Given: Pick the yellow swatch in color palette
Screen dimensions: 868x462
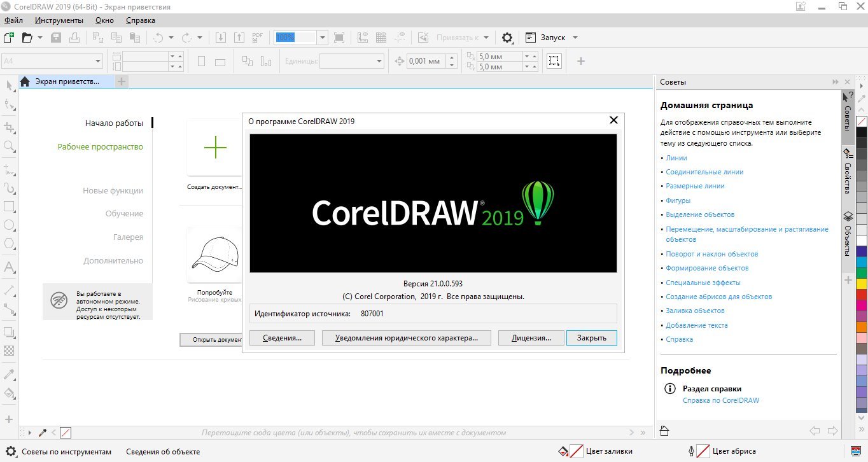Looking at the screenshot, I should point(862,283).
